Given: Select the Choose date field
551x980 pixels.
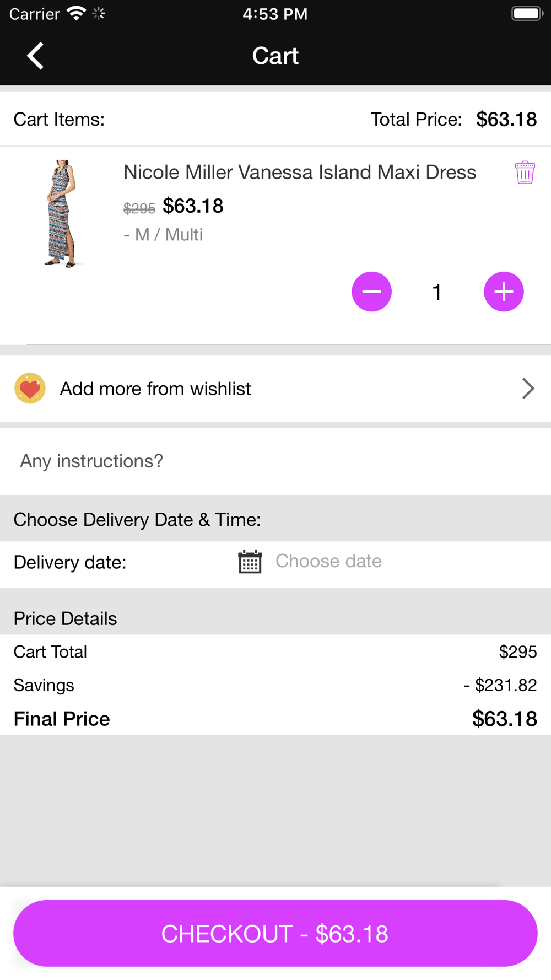Looking at the screenshot, I should tap(328, 561).
